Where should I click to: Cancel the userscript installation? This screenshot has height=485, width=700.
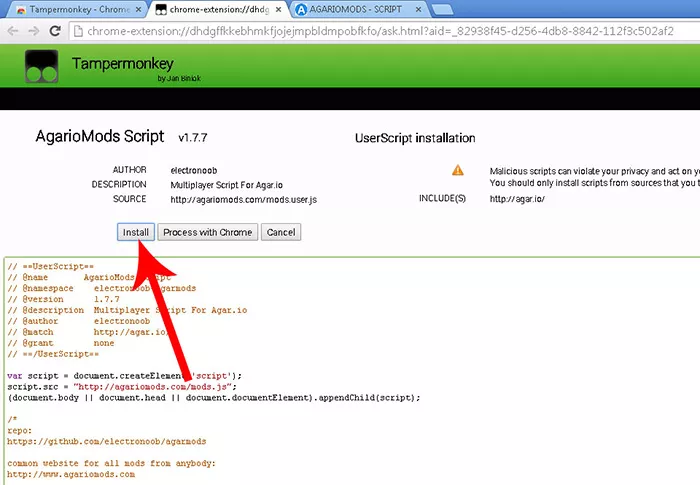pyautogui.click(x=281, y=232)
